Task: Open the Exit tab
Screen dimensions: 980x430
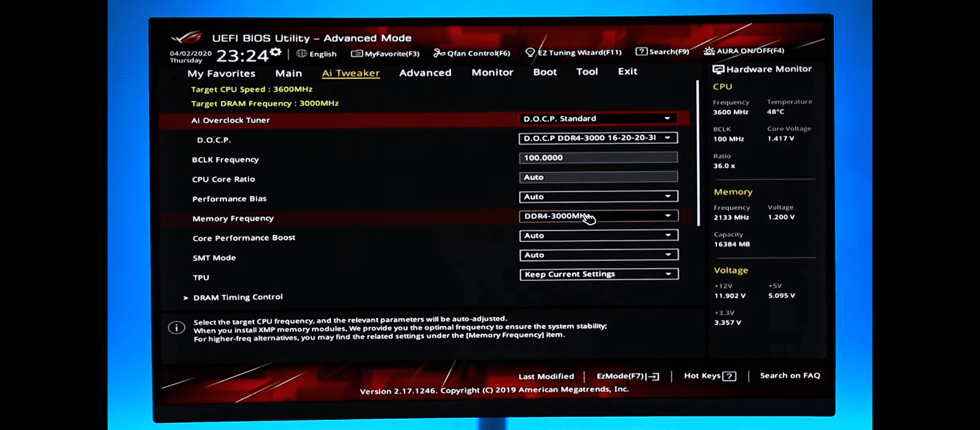Action: pos(627,71)
